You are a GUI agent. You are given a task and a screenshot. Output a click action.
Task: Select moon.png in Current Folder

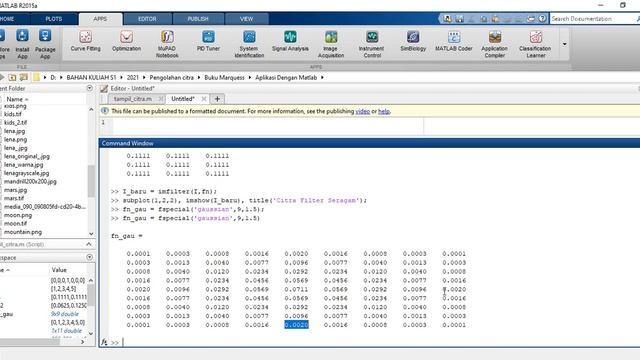point(18,215)
